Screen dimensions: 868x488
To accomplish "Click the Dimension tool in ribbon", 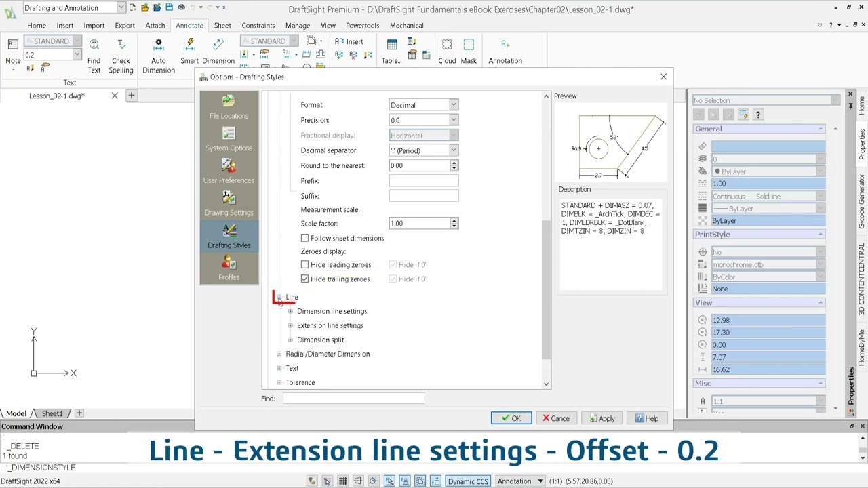I will pyautogui.click(x=218, y=52).
